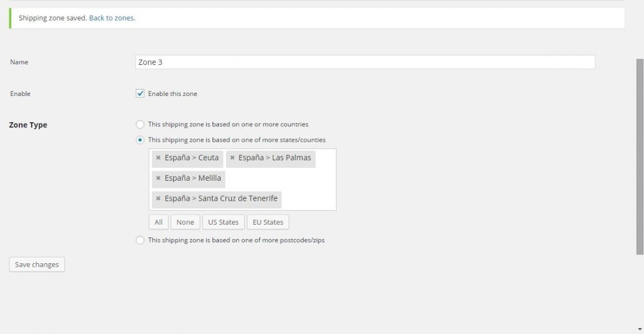Screen dimensions: 644x334
Task: Click the Zone Type heading
Action: (x=28, y=125)
